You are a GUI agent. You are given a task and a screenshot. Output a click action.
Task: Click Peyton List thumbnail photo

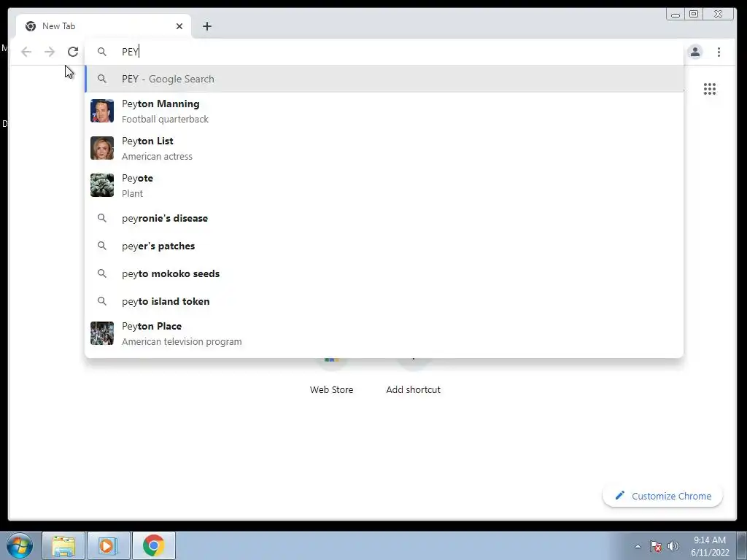click(102, 148)
